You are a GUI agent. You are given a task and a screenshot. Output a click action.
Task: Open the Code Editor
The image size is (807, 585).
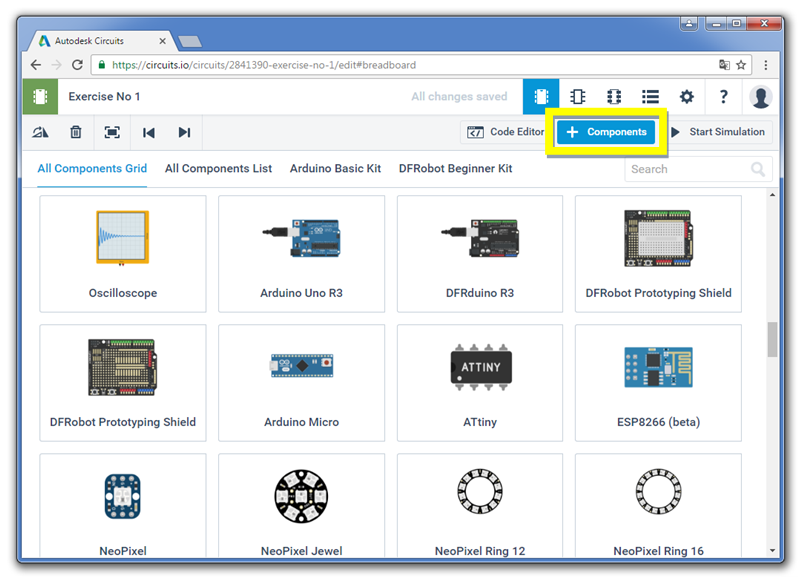[505, 132]
